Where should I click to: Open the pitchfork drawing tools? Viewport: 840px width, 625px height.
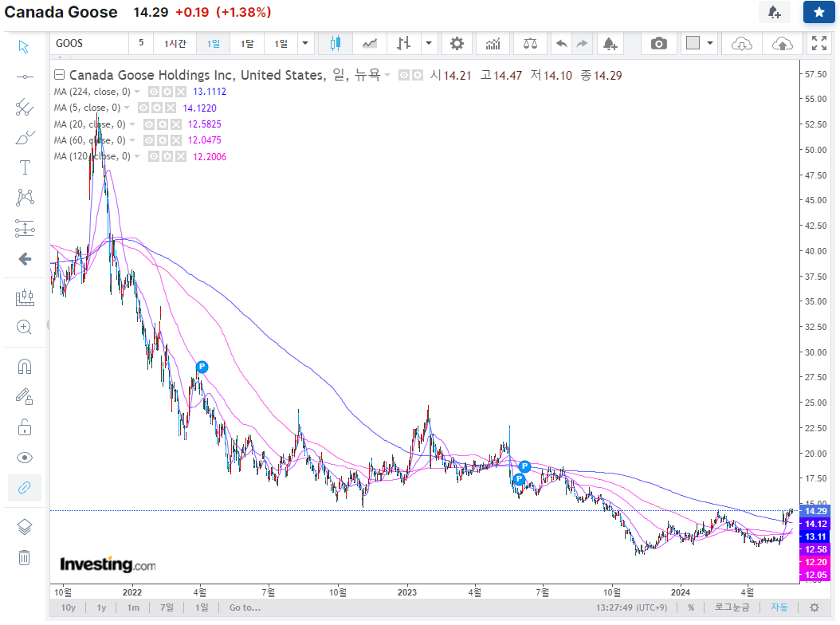tap(25, 108)
